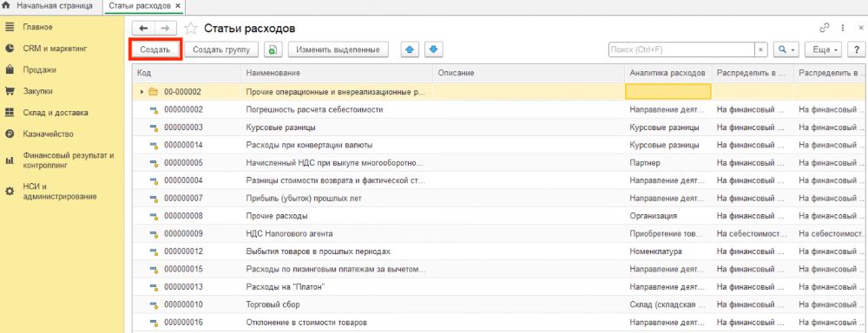868x333 pixels.
Task: Open the Казначейство coin icon
Action: tap(9, 134)
